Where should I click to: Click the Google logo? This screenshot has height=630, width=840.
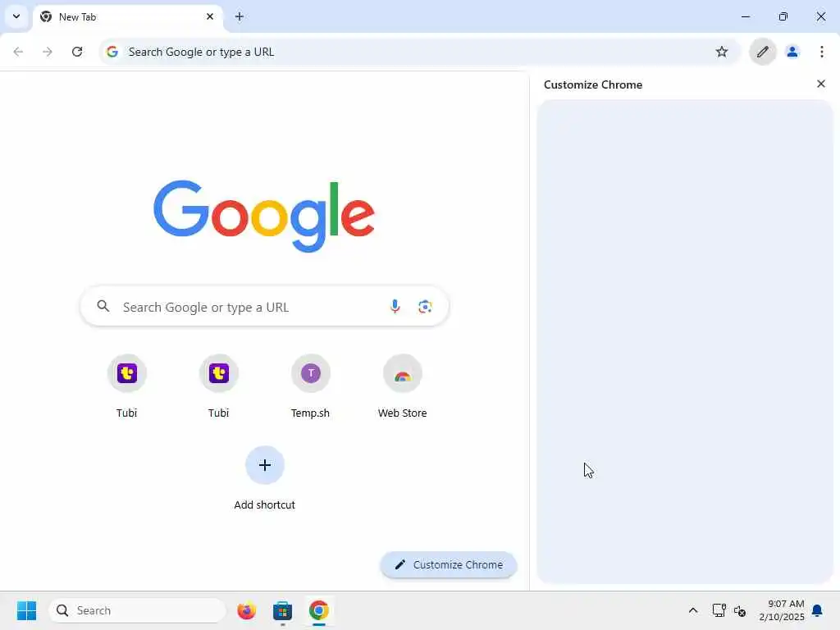pyautogui.click(x=263, y=216)
